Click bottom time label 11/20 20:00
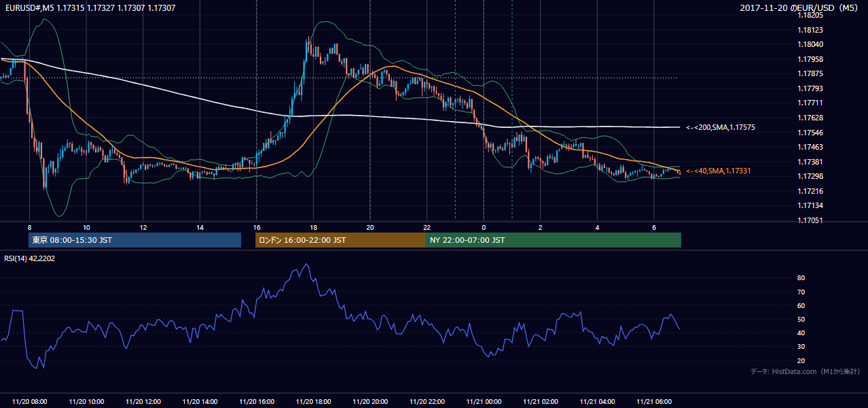The height and width of the screenshot is (408, 868). tap(370, 402)
